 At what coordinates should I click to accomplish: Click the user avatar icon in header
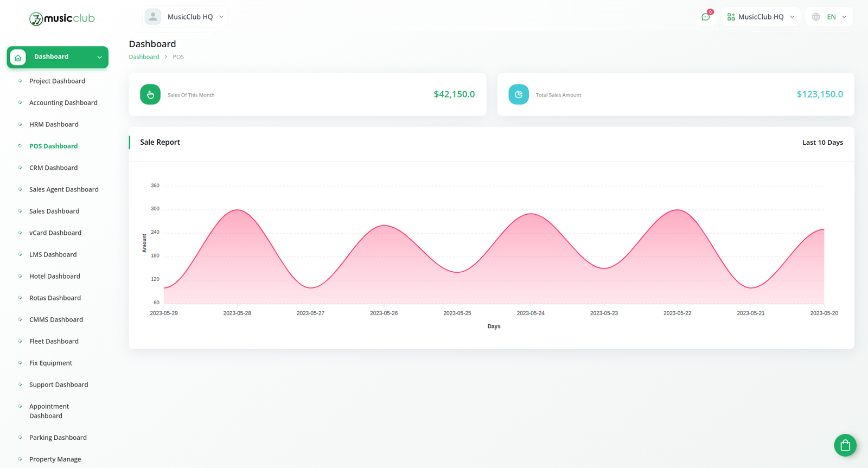click(x=153, y=17)
